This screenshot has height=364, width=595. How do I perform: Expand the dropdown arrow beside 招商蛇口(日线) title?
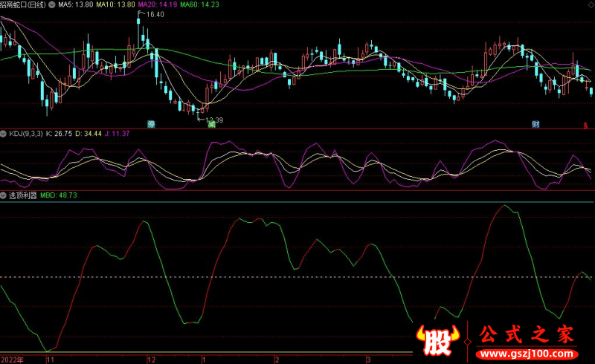(x=51, y=4)
